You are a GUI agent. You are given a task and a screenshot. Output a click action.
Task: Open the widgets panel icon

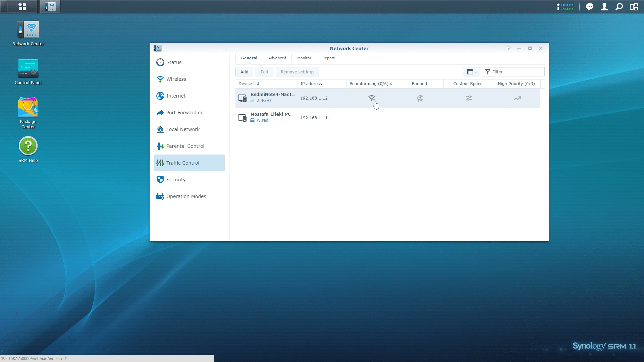(x=634, y=7)
